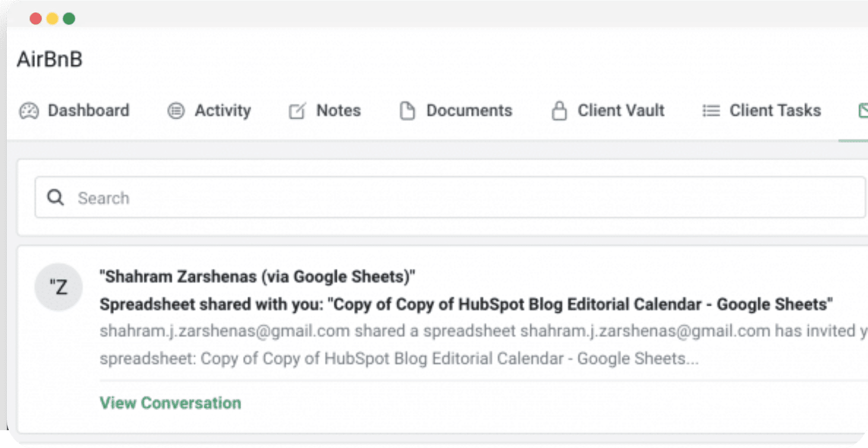Click the AirBnB client title
868x448 pixels.
[50, 60]
